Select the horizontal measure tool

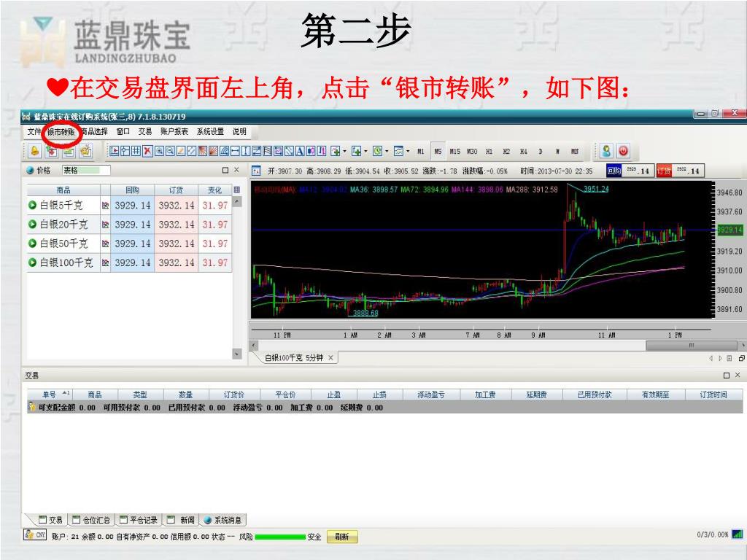click(235, 151)
